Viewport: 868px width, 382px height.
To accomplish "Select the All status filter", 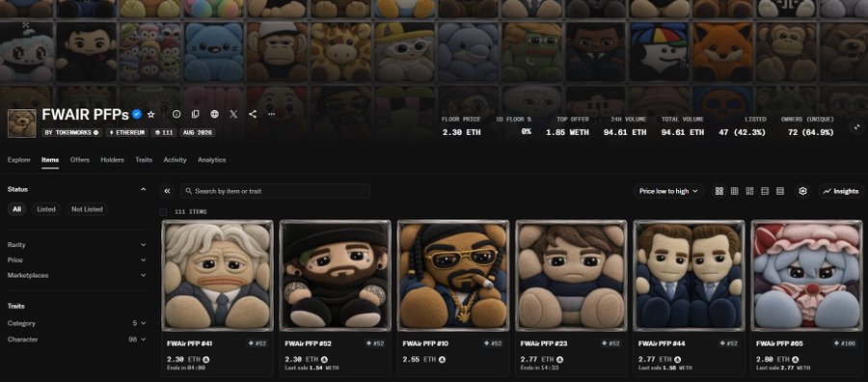I will 17,209.
